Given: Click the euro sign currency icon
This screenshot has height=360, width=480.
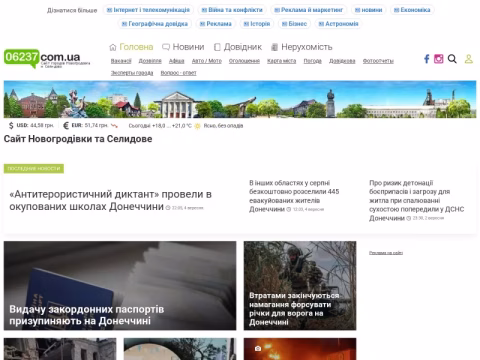Looking at the screenshot, I should (x=66, y=126).
